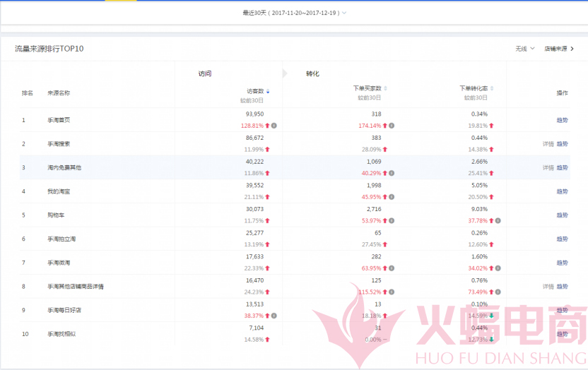
Task: Click info icon beside 37.78% in 购物车 row
Action: click(x=498, y=220)
